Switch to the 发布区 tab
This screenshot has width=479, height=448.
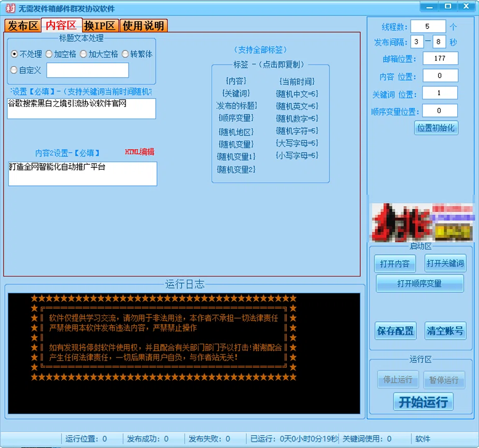23,25
